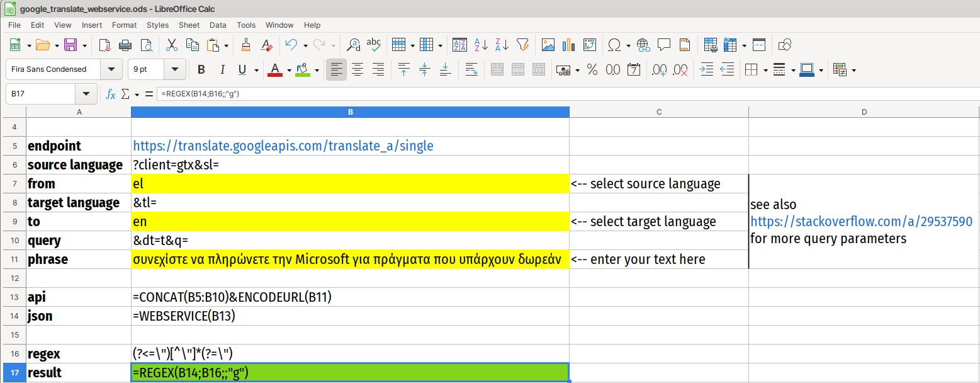Viewport: 980px width, 383px height.
Task: Export the spreadsheet as PDF
Action: tap(105, 45)
